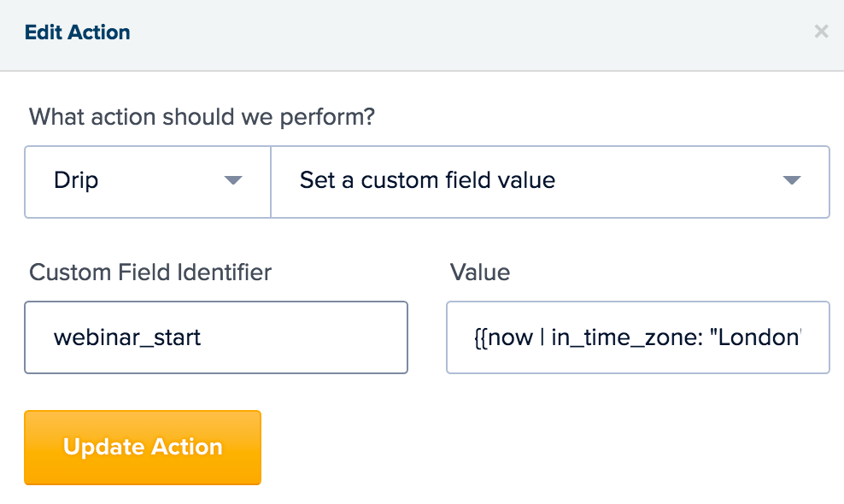Screen dimensions: 844x504
Task: Select the Drip provider combo box
Action: [x=148, y=182]
